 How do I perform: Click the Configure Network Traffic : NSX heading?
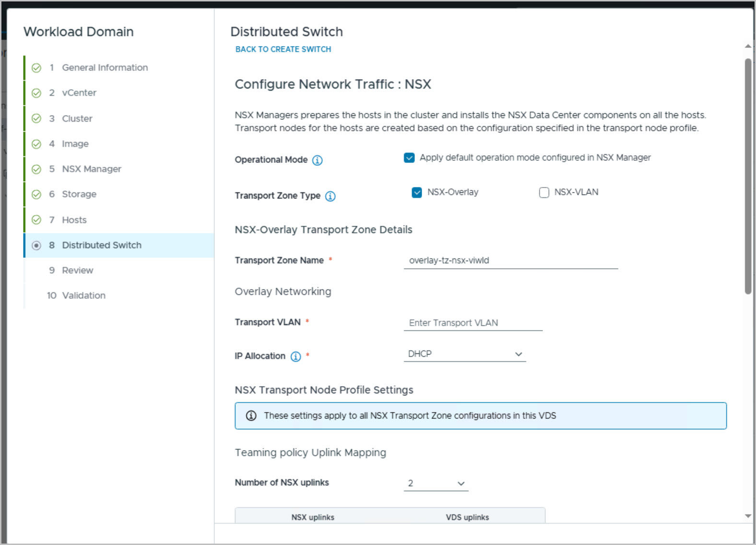[333, 84]
